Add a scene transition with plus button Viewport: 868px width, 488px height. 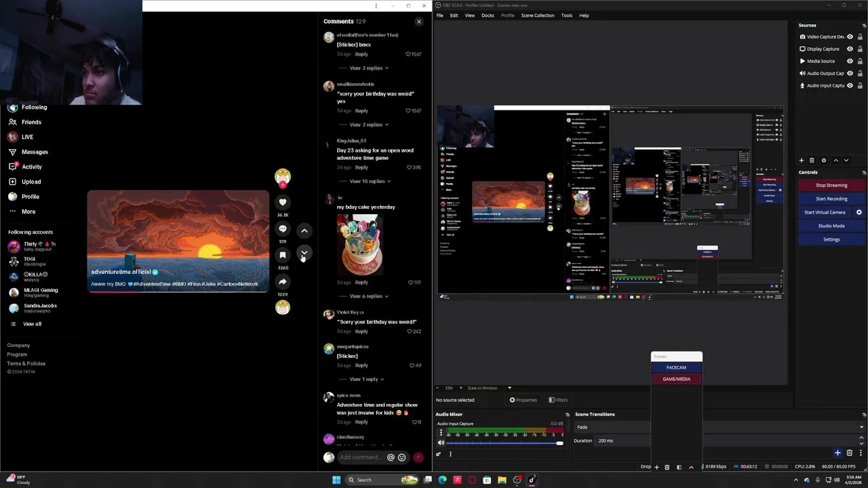[x=837, y=453]
